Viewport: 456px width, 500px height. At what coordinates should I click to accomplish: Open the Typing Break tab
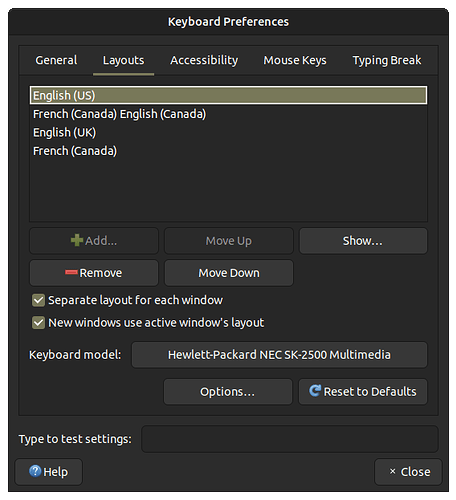coord(387,60)
